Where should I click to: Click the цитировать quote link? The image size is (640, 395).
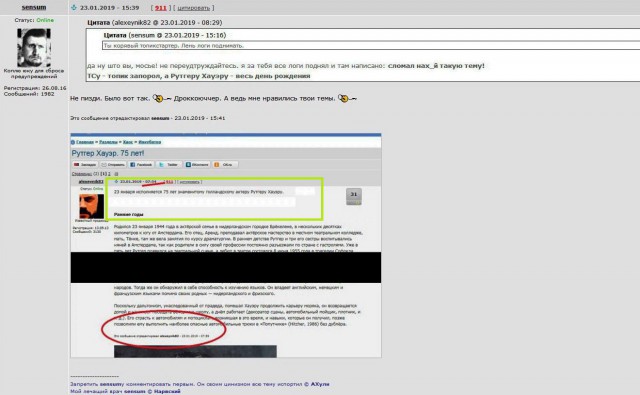pyautogui.click(x=193, y=8)
